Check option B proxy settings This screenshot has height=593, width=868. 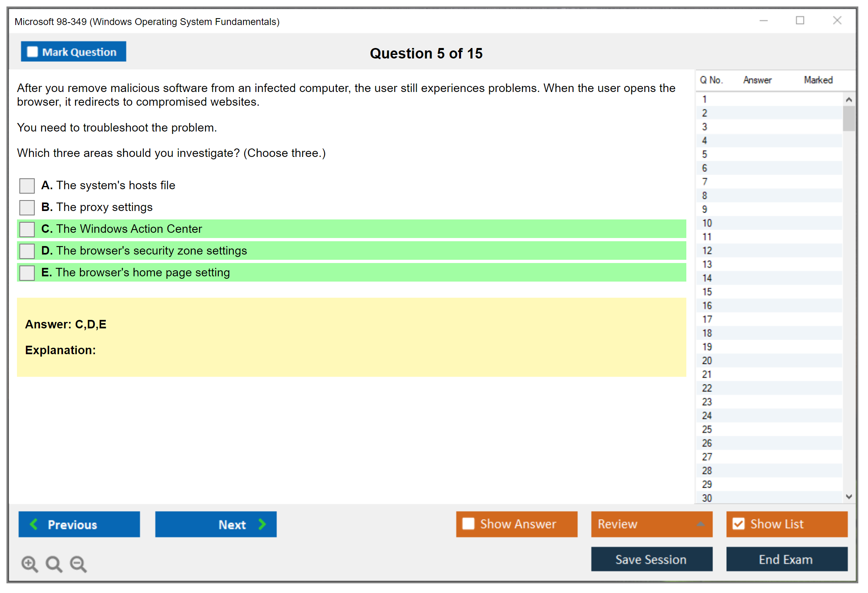point(27,208)
